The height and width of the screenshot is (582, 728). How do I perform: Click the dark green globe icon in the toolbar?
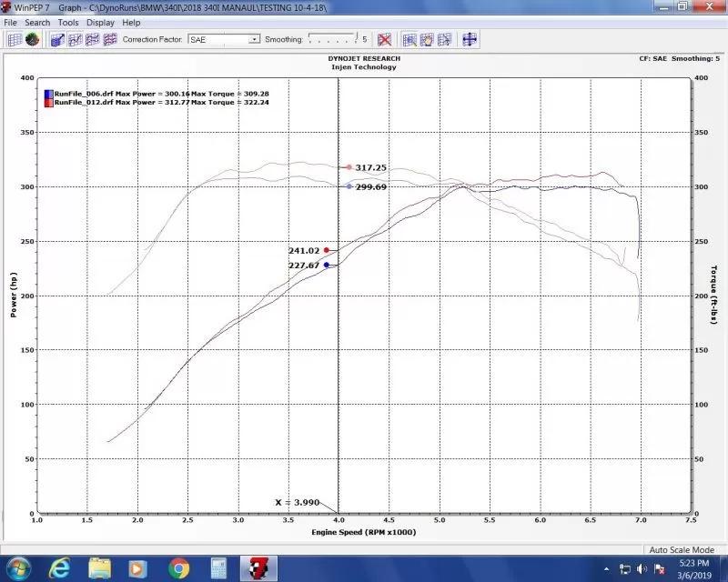point(32,39)
